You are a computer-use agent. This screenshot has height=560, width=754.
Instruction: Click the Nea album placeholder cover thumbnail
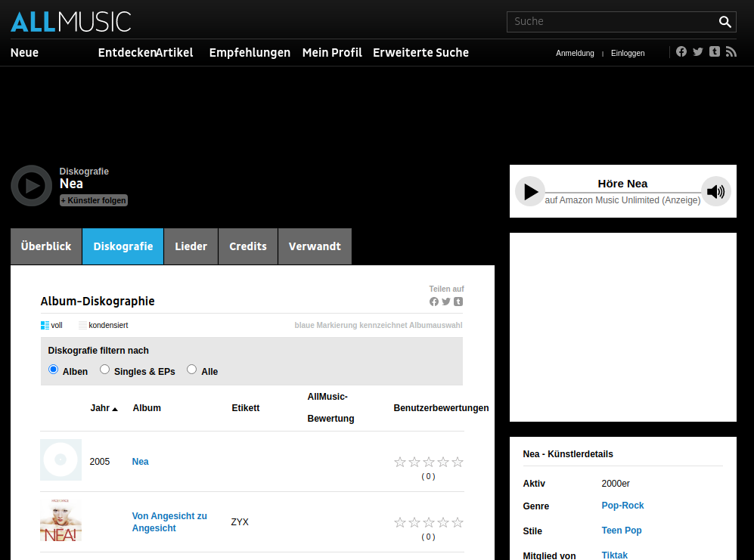click(61, 460)
